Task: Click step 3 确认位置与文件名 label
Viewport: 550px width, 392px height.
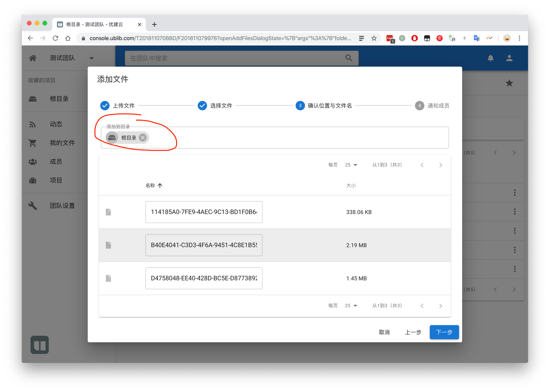Action: [x=330, y=106]
